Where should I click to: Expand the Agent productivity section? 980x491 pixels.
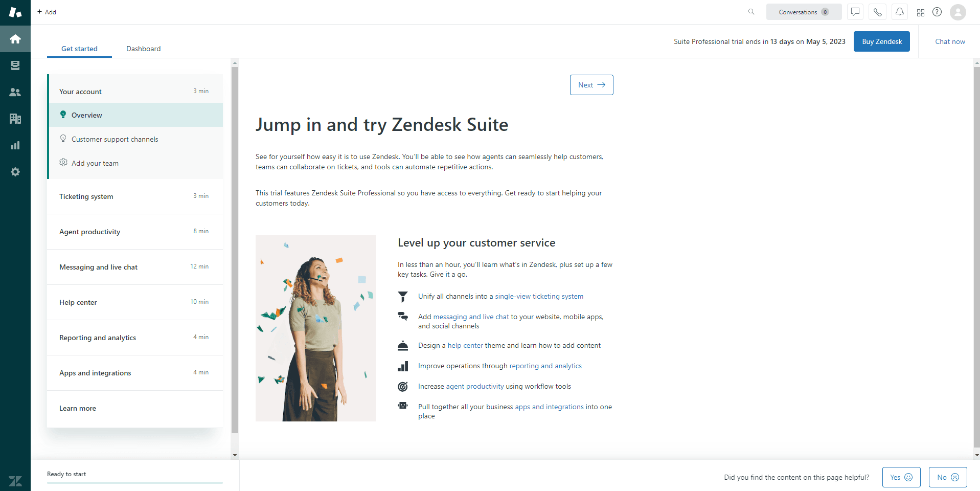point(135,232)
